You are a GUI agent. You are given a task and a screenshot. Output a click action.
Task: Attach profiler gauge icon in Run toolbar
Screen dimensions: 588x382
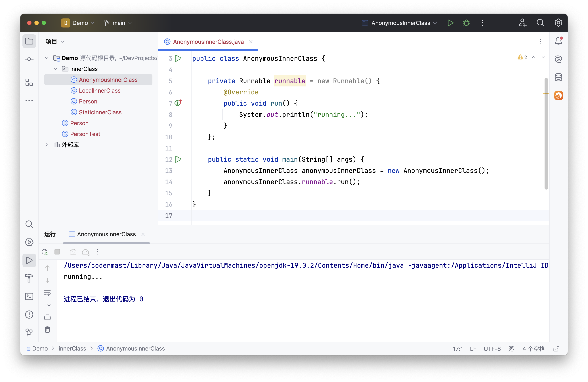tap(85, 252)
